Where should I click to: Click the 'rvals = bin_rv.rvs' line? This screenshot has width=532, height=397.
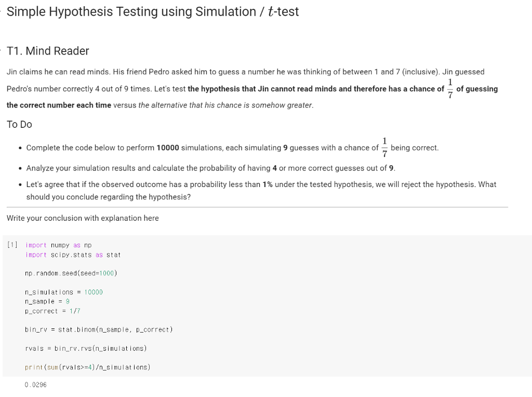point(86,348)
